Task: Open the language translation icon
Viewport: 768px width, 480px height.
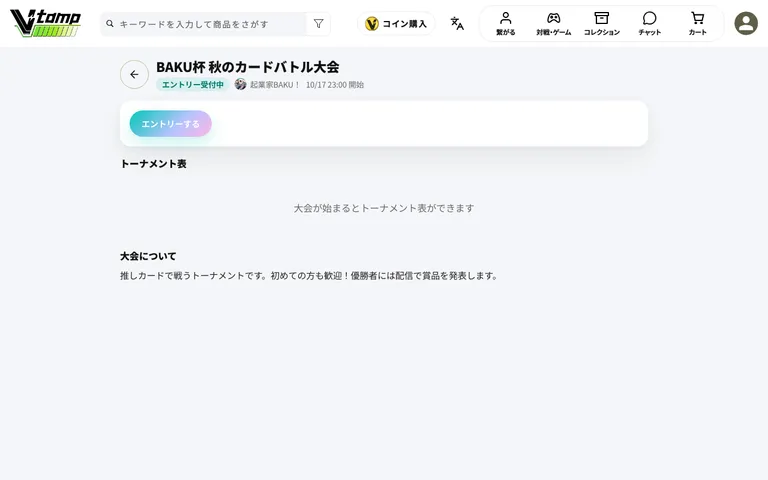Action: click(x=457, y=24)
